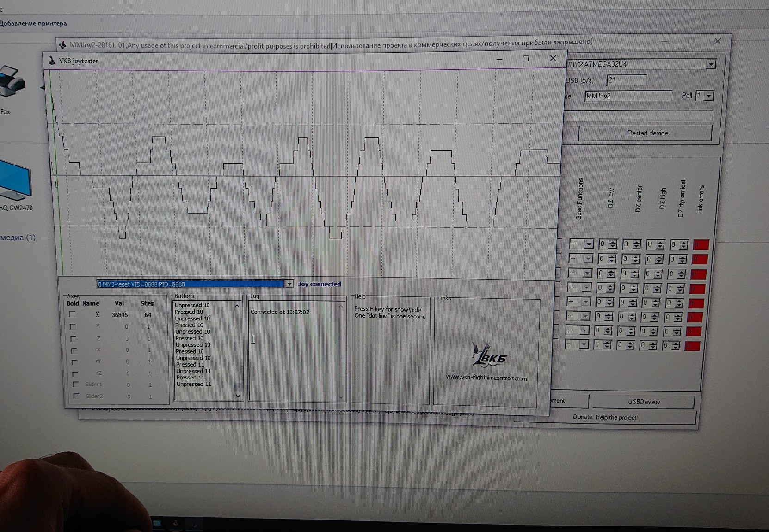The height and width of the screenshot is (532, 769).
Task: Click the MMJoy2 window title icon
Action: click(63, 45)
